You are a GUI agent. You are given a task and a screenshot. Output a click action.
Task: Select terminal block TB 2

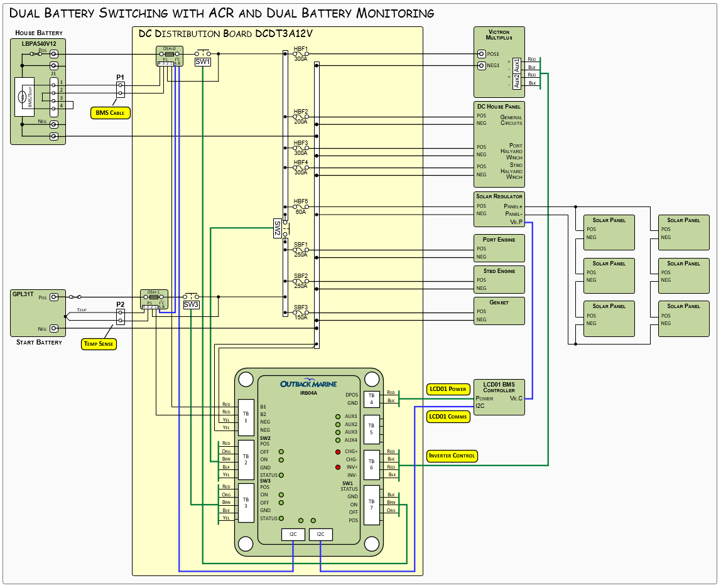[246, 460]
